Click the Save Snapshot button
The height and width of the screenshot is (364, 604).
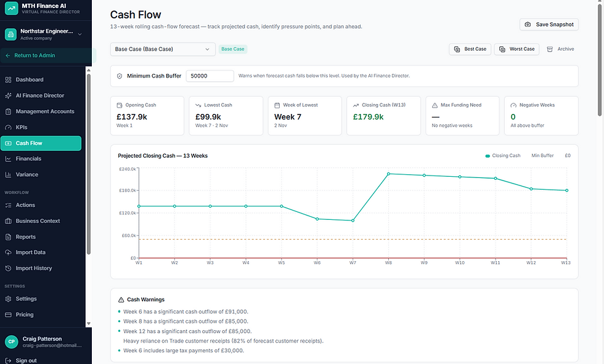click(x=549, y=24)
